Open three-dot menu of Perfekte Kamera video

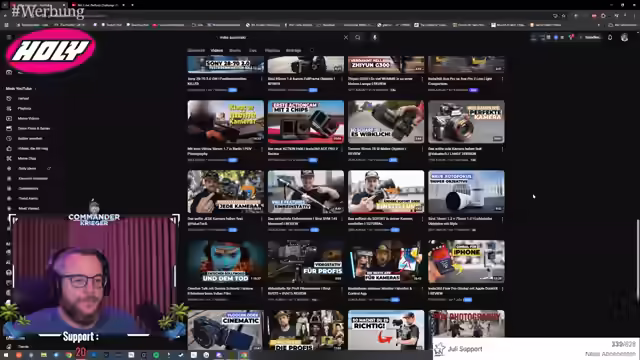(502, 149)
